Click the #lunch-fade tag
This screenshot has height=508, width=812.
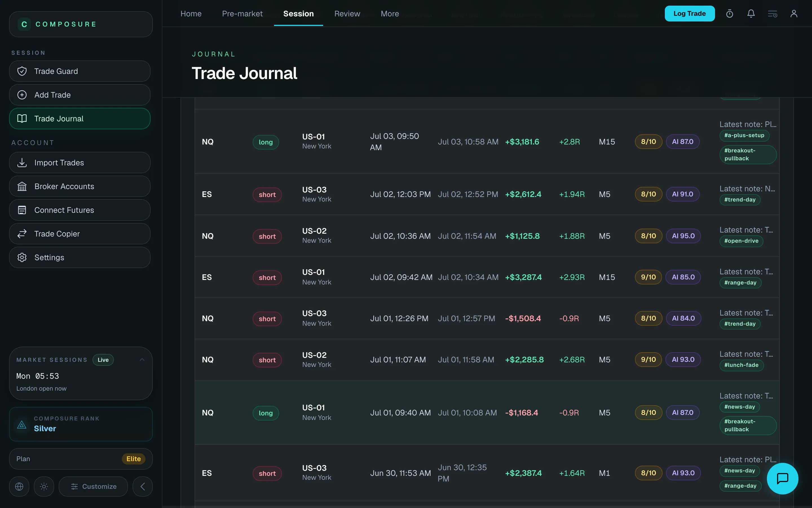(x=741, y=365)
